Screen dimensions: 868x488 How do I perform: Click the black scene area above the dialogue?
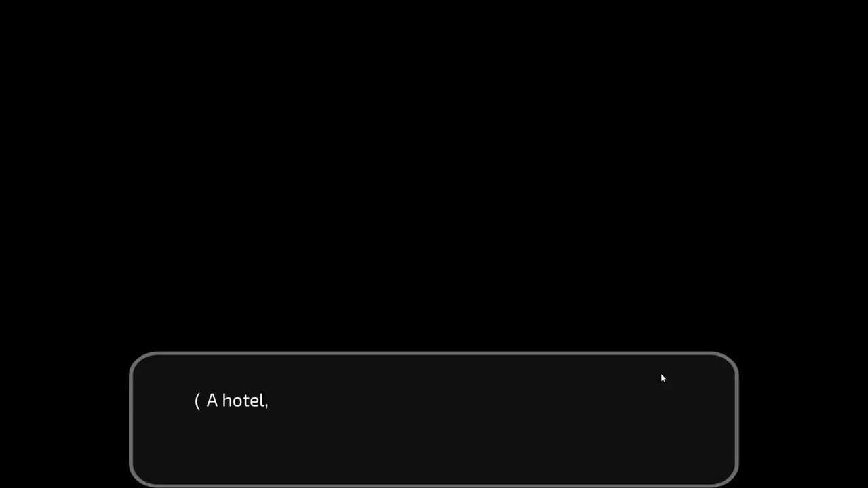(434, 176)
